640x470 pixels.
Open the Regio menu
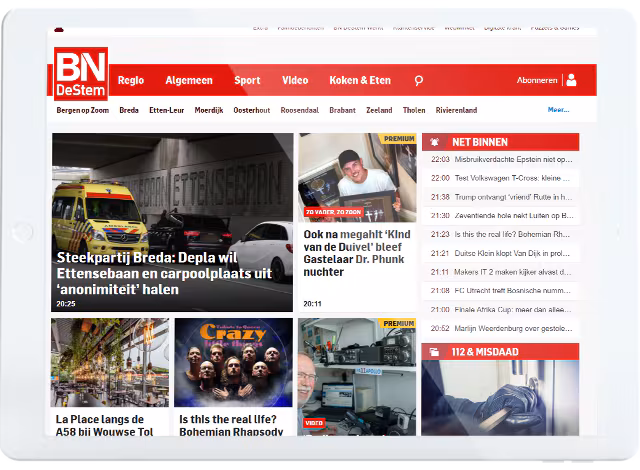click(131, 81)
